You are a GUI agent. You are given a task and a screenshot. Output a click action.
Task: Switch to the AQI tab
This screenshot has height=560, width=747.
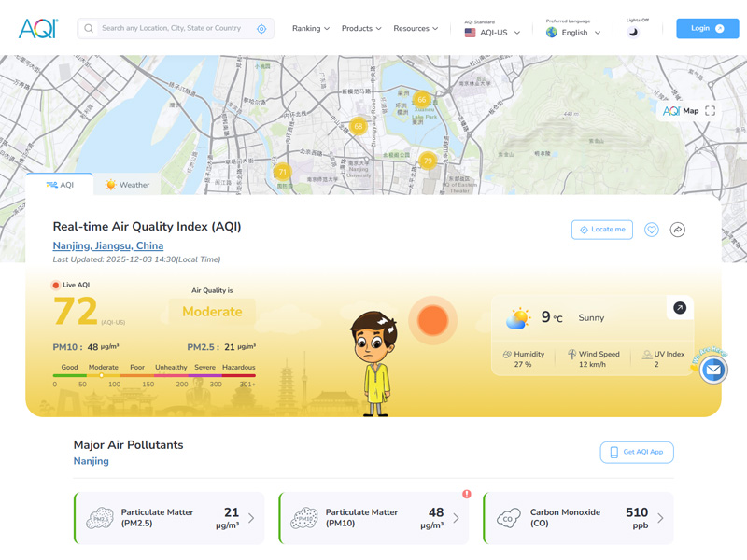63,184
